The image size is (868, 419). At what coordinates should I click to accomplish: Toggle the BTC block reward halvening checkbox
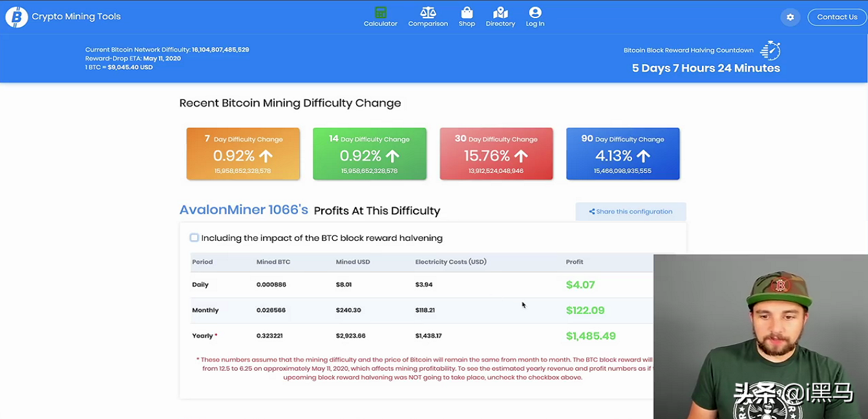coord(194,238)
